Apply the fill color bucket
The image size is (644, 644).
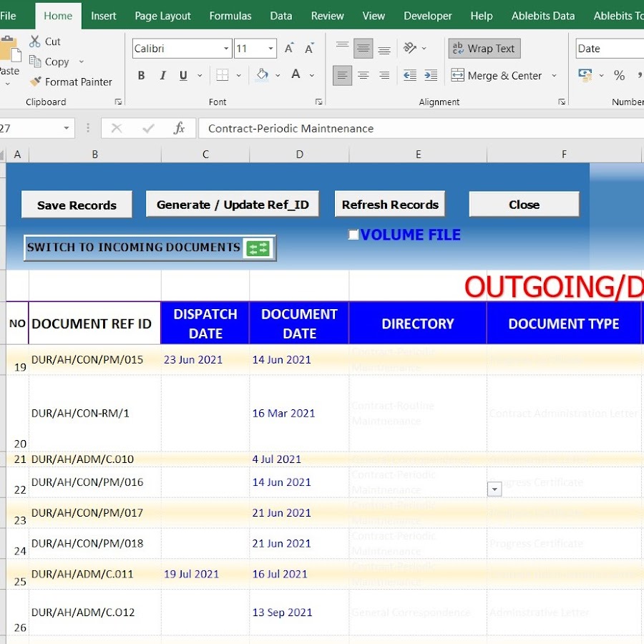click(x=262, y=75)
